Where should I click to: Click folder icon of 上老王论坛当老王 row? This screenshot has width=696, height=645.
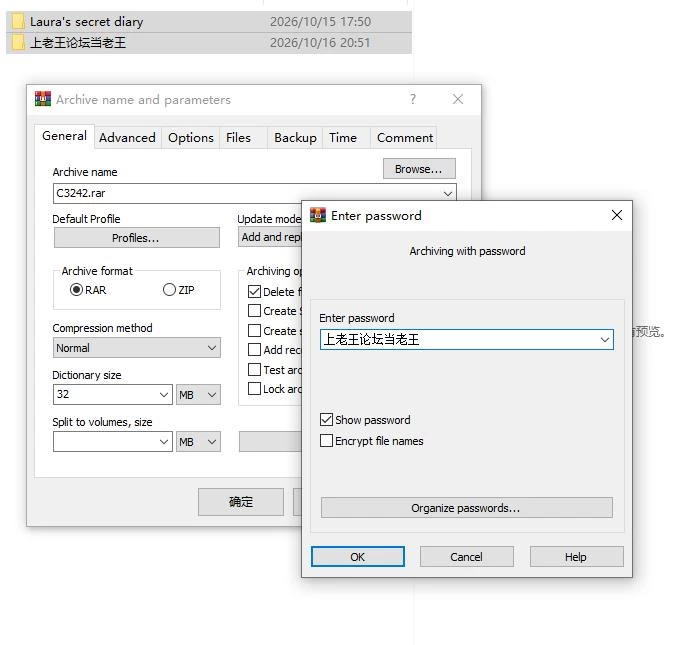(18, 43)
